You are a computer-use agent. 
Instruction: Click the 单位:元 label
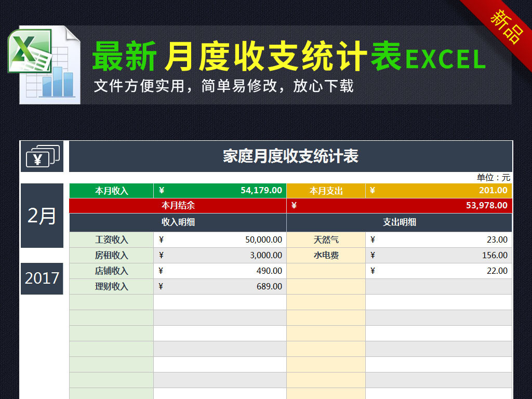pyautogui.click(x=494, y=178)
